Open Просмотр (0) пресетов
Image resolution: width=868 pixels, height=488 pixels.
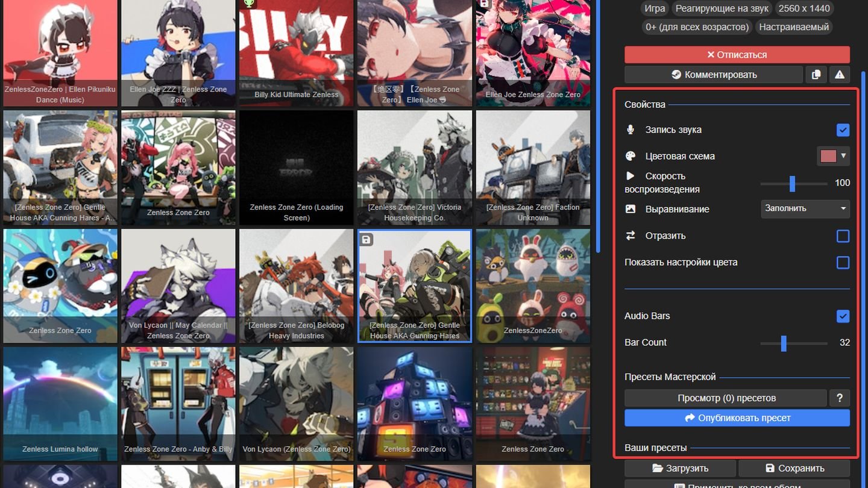(726, 398)
